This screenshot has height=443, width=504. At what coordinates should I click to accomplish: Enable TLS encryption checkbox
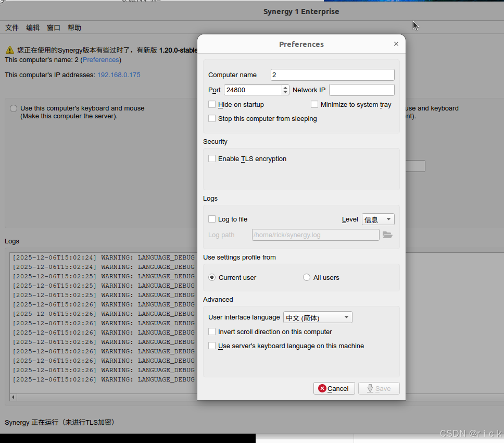point(212,158)
